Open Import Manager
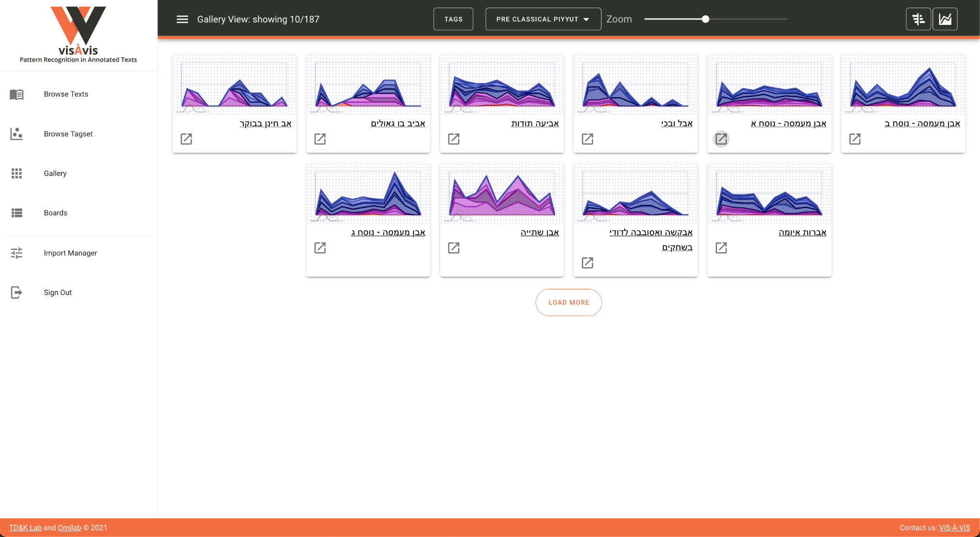Image resolution: width=980 pixels, height=537 pixels. [70, 253]
